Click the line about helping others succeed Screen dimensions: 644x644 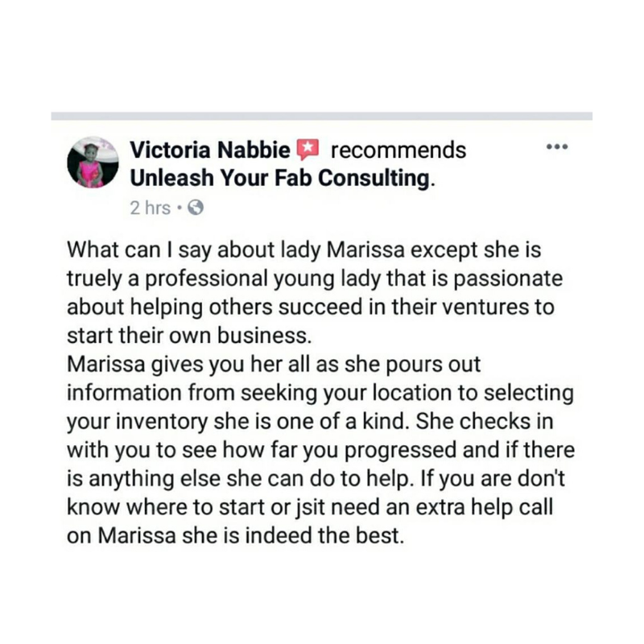click(x=311, y=308)
